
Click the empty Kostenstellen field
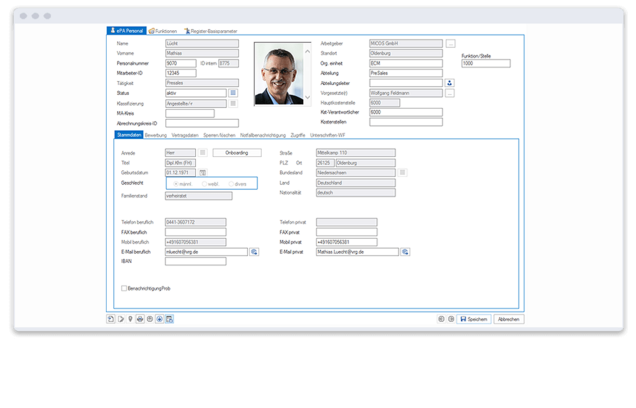pos(406,122)
